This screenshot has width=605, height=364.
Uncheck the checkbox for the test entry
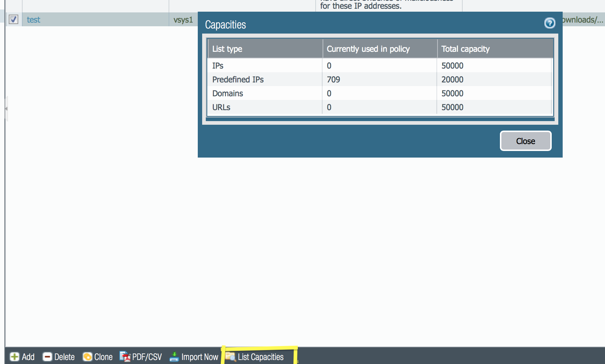[14, 20]
